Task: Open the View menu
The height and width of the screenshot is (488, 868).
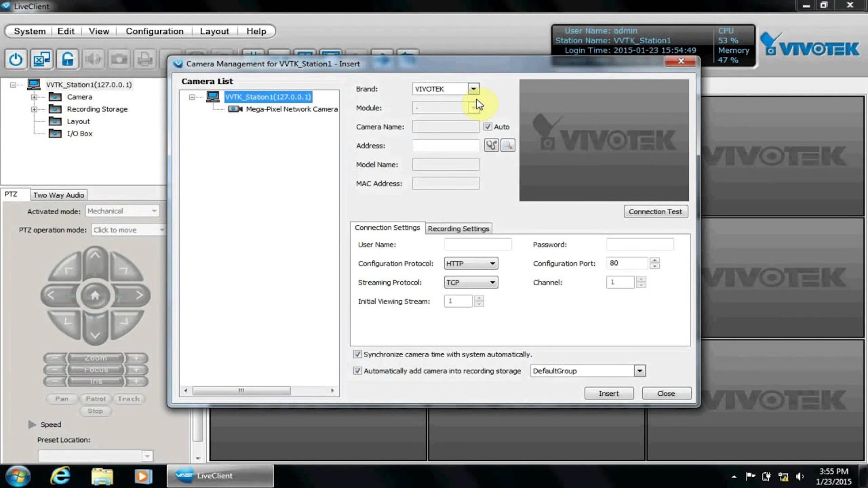Action: pyautogui.click(x=99, y=31)
